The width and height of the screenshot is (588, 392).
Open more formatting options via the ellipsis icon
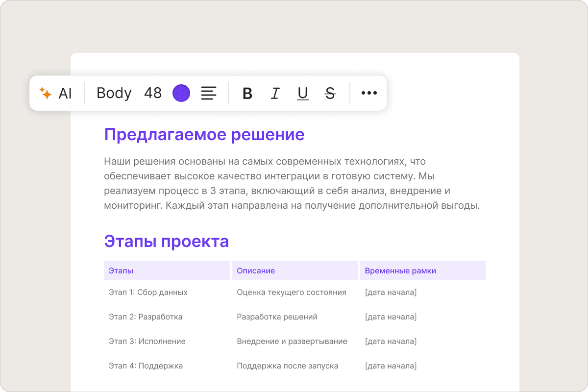pos(368,93)
